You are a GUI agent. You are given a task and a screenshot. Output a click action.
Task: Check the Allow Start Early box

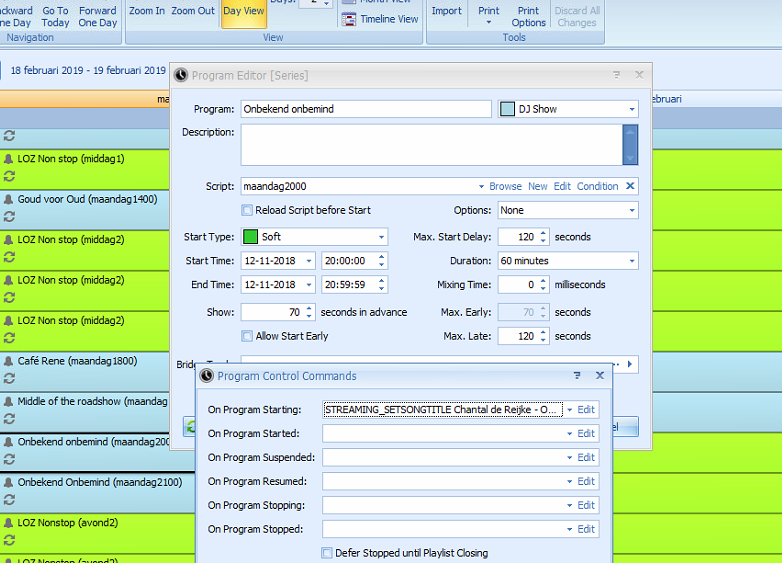(x=247, y=336)
